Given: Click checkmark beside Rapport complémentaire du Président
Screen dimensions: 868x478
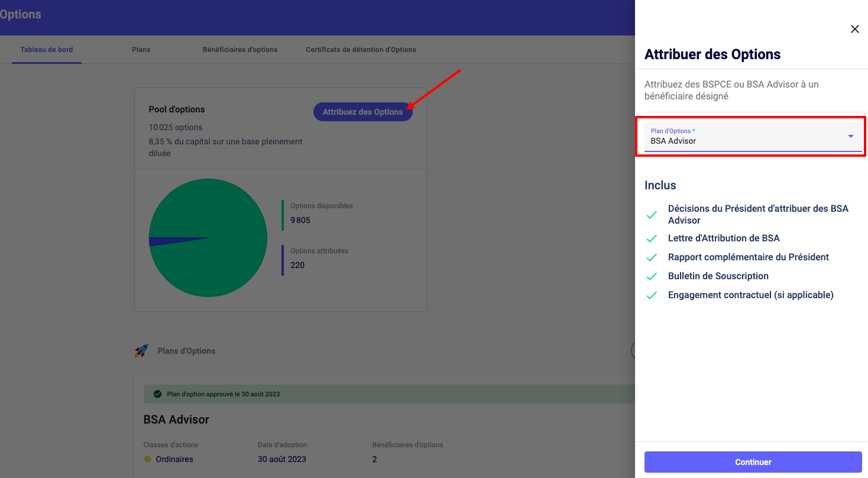Looking at the screenshot, I should pos(652,257).
